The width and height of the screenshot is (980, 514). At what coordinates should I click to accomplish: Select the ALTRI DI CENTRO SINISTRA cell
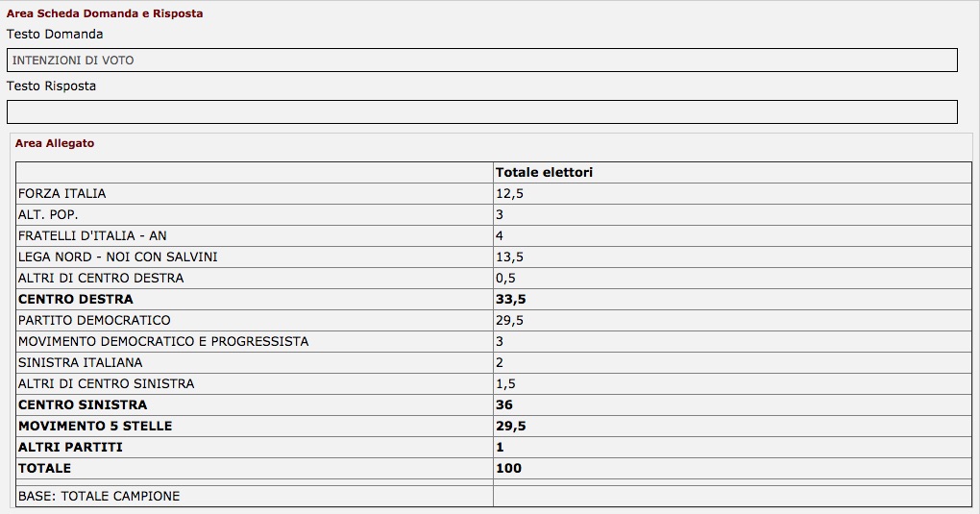click(x=255, y=384)
